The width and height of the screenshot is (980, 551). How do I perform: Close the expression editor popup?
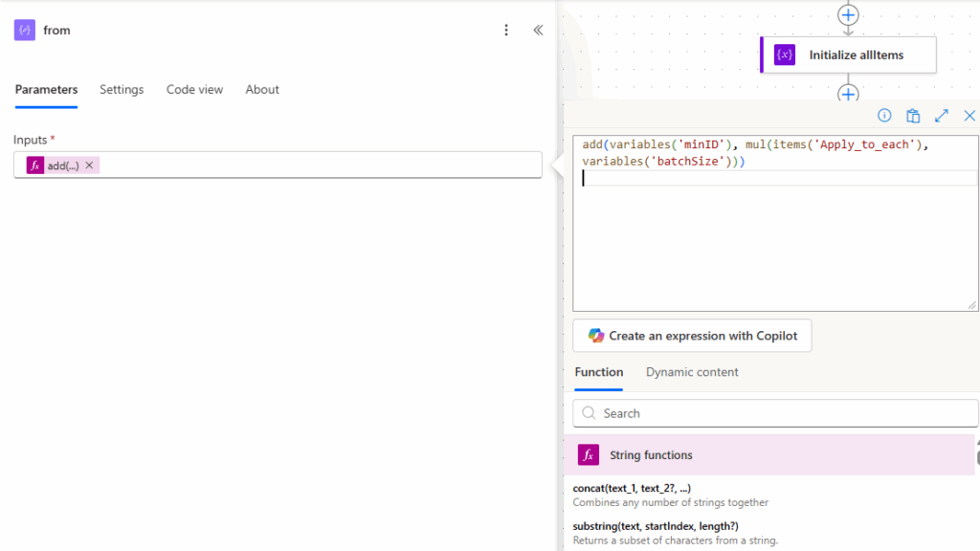click(x=969, y=116)
